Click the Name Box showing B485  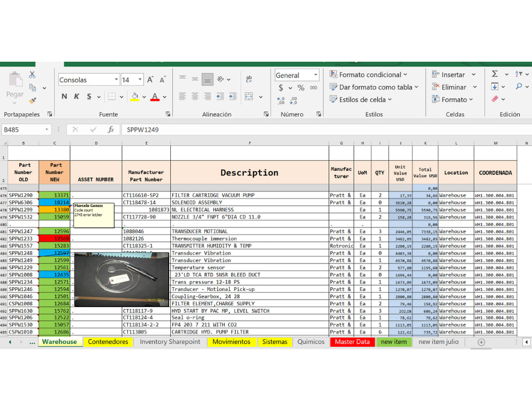[x=27, y=130]
